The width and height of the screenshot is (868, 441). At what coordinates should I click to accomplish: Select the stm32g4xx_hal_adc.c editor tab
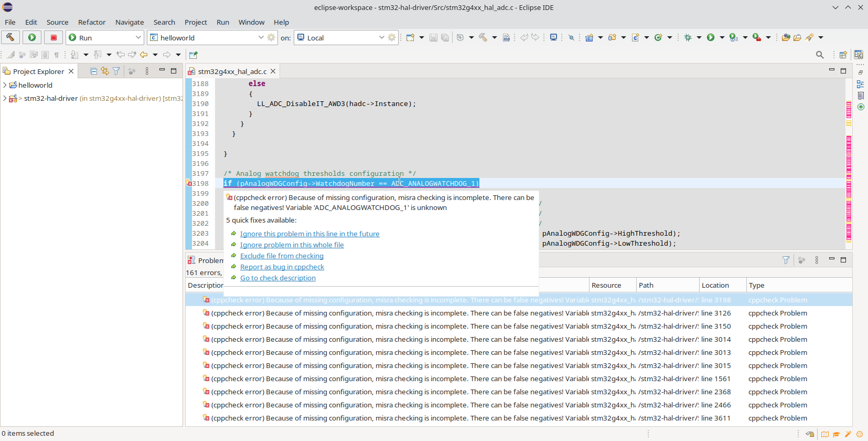coord(232,71)
